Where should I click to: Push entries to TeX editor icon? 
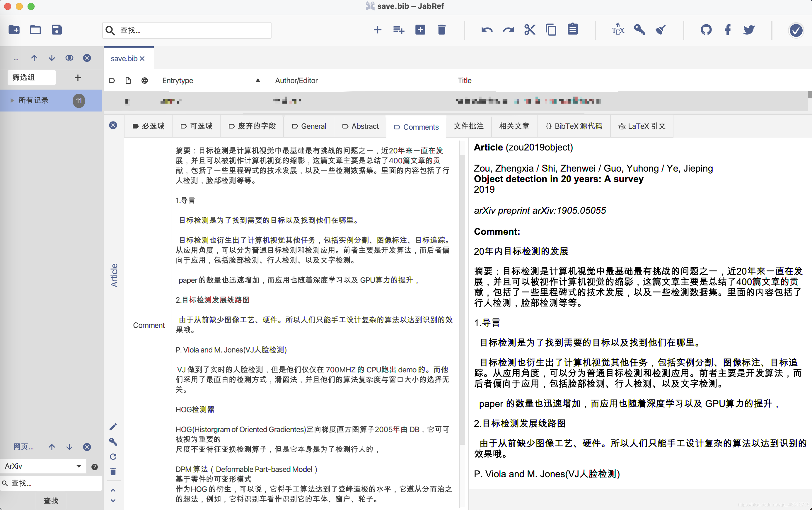618,30
